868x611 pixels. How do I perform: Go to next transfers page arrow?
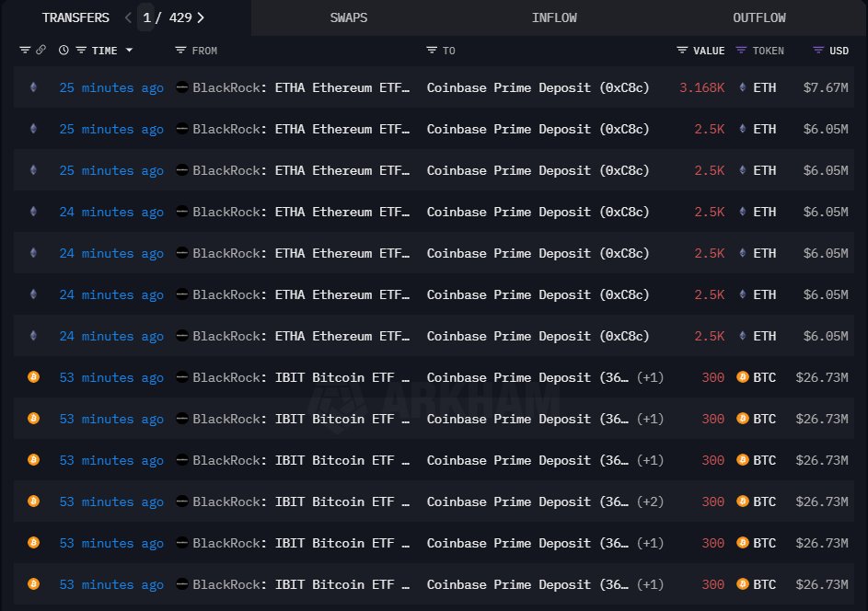point(201,17)
